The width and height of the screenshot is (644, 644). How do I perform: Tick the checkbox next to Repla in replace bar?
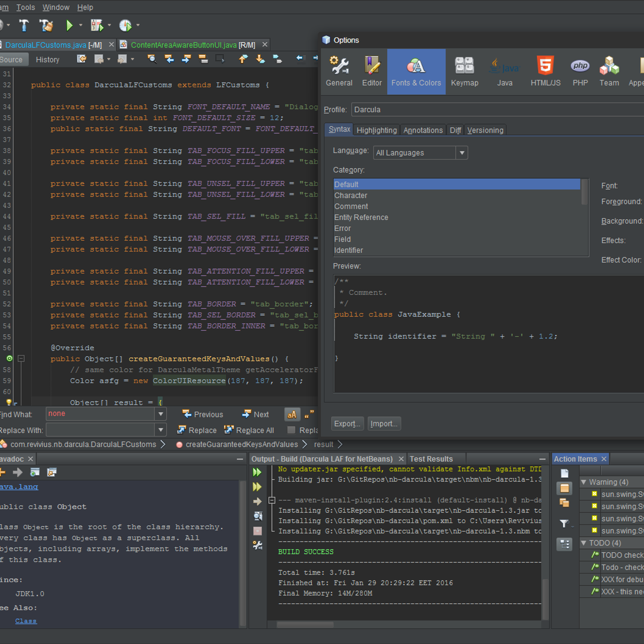pyautogui.click(x=291, y=430)
